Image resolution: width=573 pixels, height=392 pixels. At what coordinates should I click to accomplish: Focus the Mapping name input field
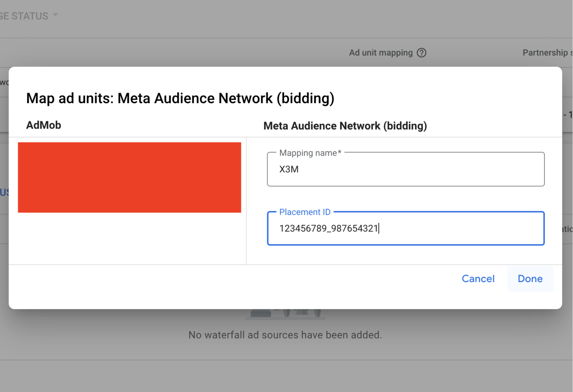(405, 169)
